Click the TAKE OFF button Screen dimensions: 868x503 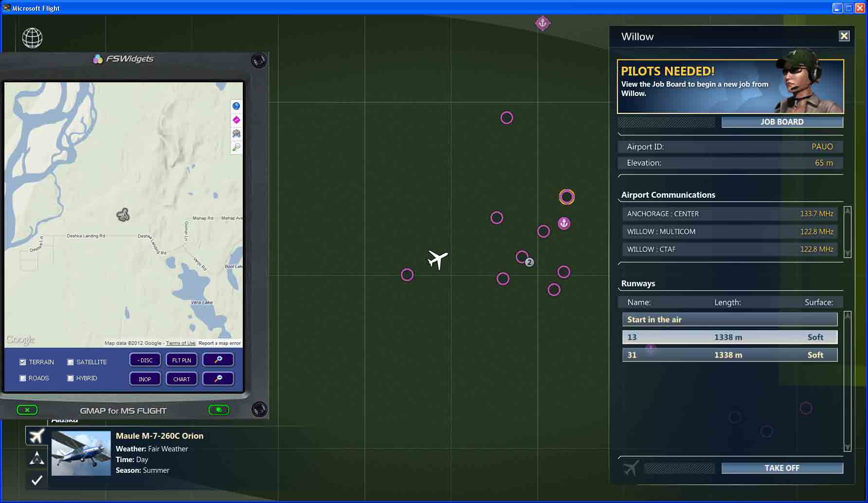[x=782, y=468]
